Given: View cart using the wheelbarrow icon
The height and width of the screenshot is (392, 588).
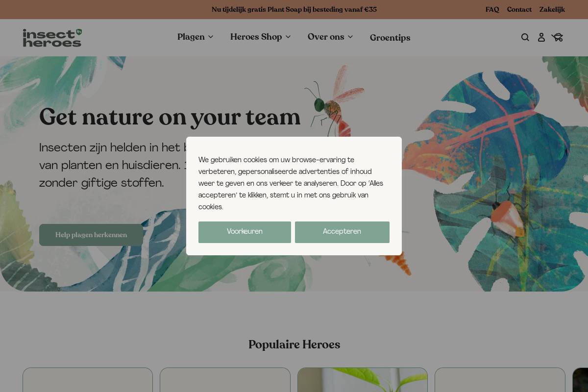Looking at the screenshot, I should tap(557, 37).
